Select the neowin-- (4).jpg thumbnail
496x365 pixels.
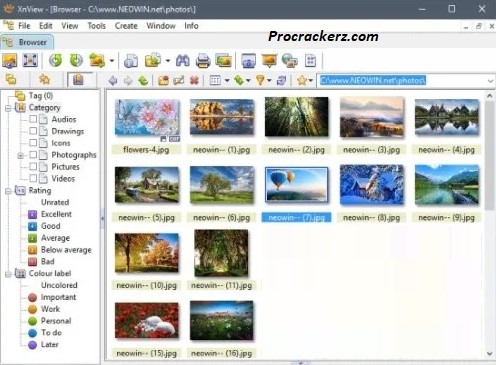click(446, 125)
